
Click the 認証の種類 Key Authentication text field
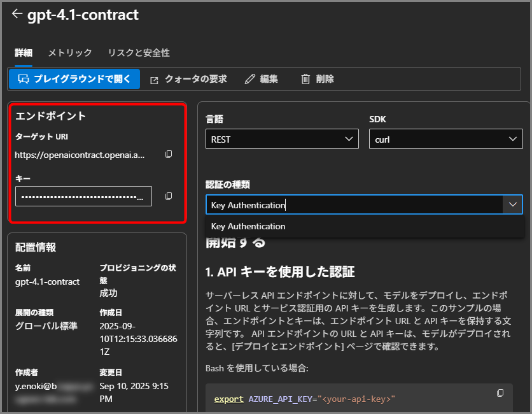click(x=354, y=204)
